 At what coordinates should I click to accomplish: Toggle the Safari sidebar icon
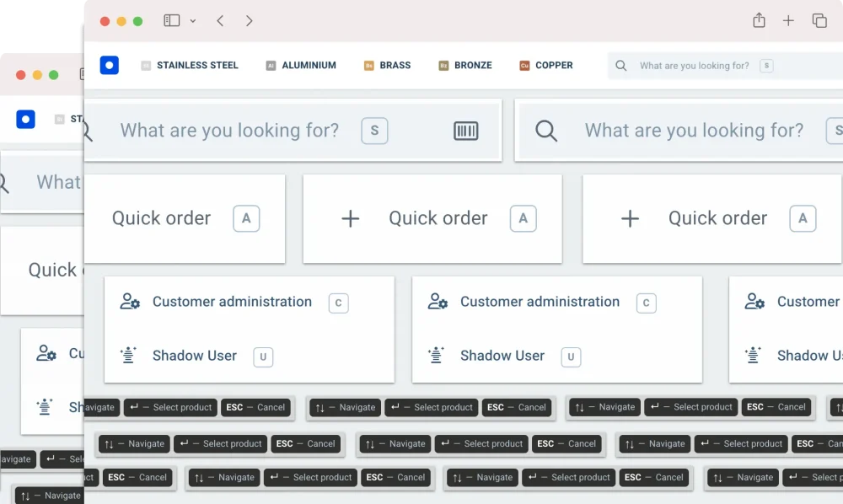(x=171, y=21)
